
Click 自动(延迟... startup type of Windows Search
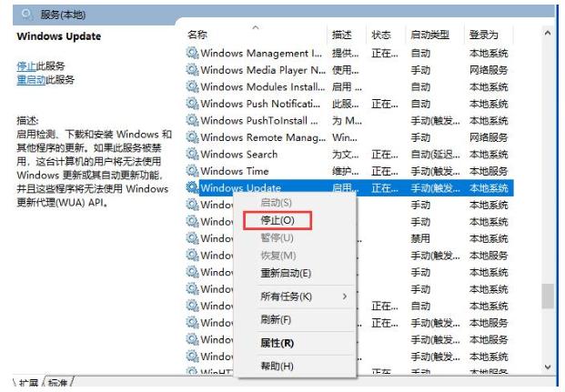tap(435, 155)
